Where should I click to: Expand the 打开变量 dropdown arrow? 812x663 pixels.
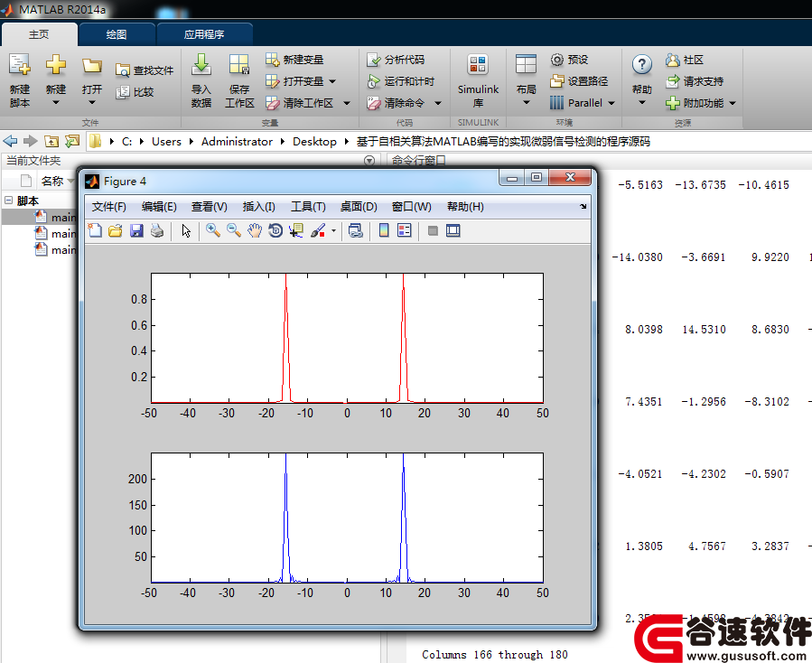pyautogui.click(x=332, y=81)
